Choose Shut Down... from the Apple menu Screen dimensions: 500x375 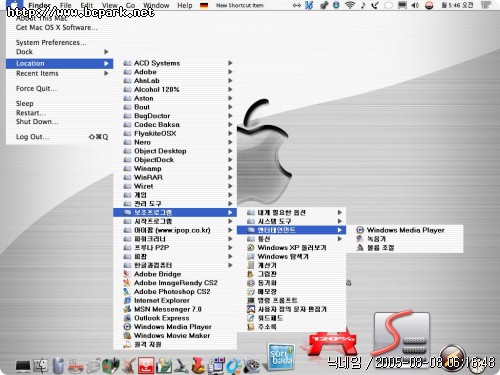tap(59, 122)
